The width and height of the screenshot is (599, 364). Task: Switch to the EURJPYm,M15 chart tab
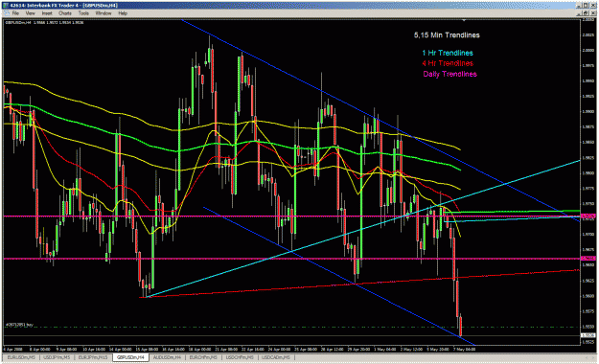click(x=93, y=357)
